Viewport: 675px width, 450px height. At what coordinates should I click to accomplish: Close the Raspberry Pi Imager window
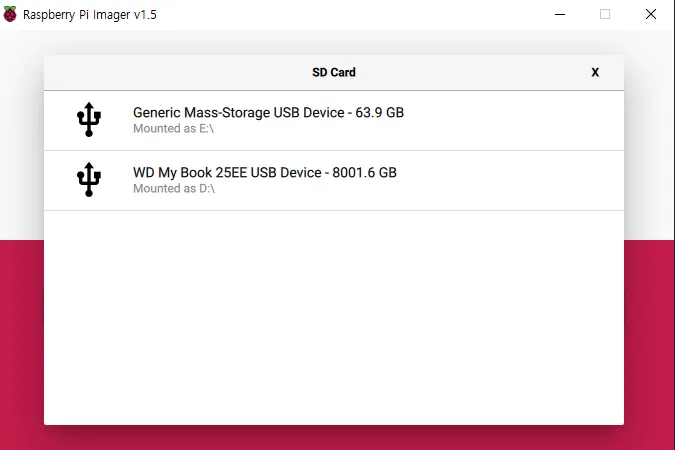(651, 15)
